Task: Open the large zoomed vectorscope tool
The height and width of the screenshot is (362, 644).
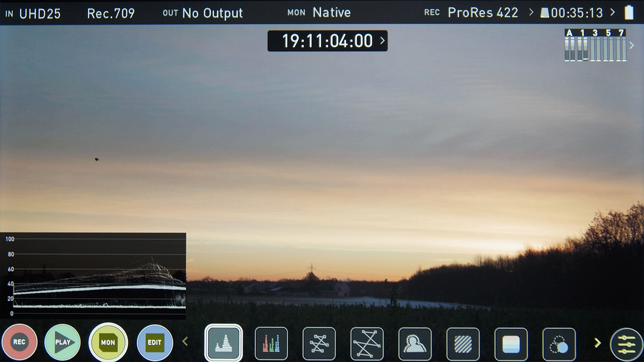Action: pos(367,343)
